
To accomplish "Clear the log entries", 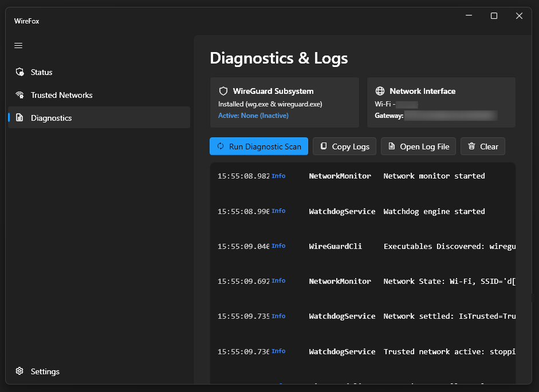I will coord(483,146).
